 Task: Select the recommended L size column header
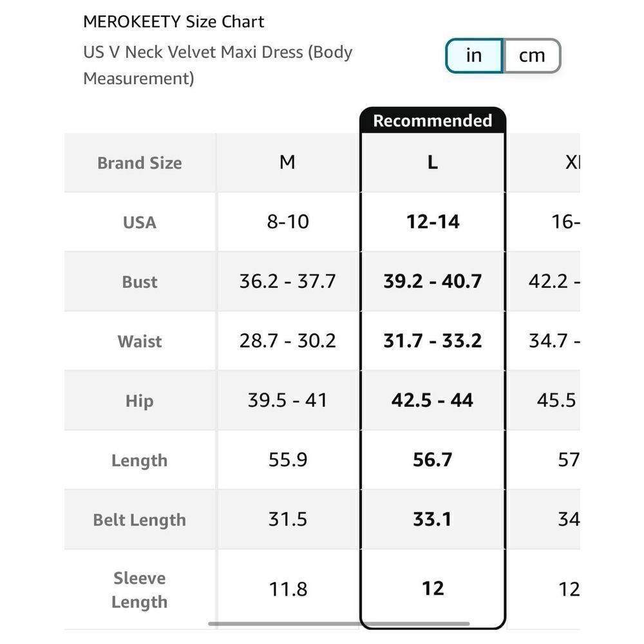pos(433,163)
